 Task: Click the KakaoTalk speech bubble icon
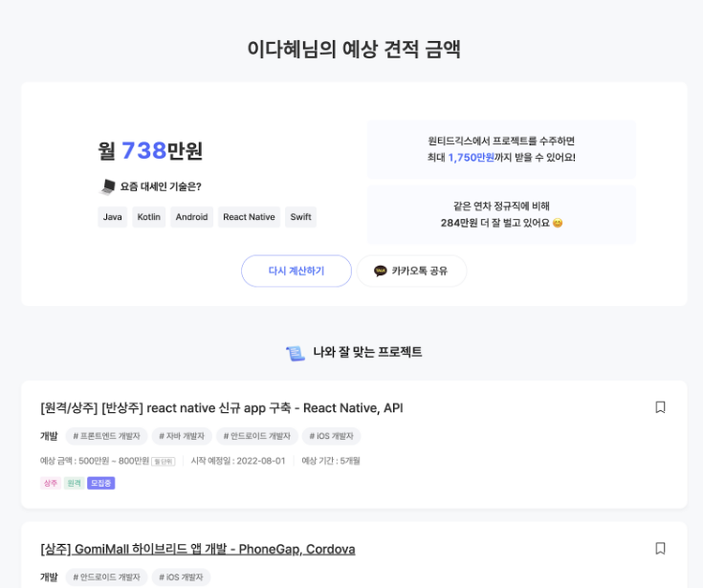point(381,271)
